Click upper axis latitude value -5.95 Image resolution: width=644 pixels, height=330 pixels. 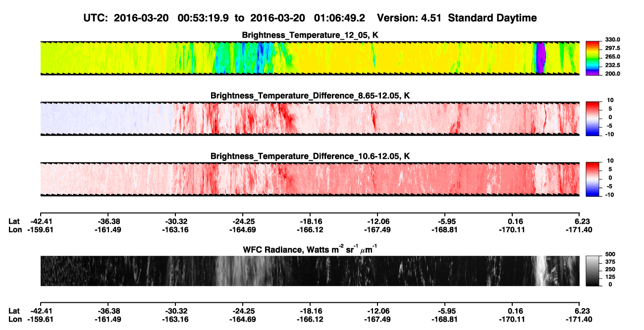coord(445,222)
